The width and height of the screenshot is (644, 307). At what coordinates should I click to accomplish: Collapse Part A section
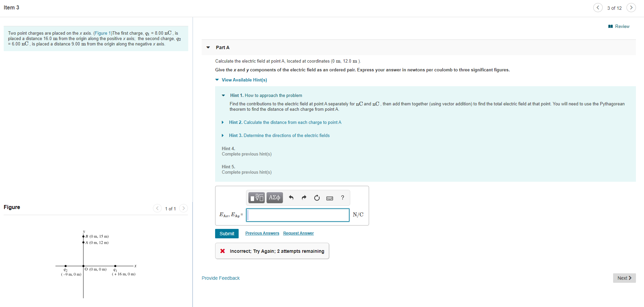pyautogui.click(x=208, y=47)
